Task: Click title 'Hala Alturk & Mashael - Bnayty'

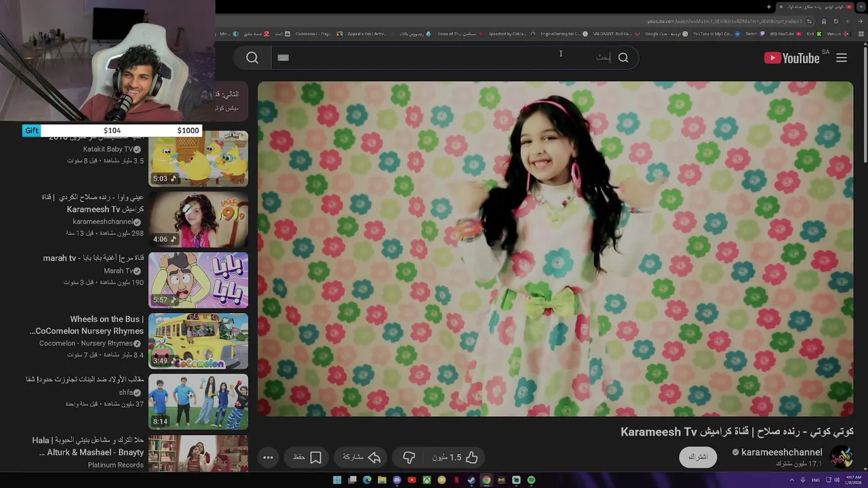Action: [88, 446]
